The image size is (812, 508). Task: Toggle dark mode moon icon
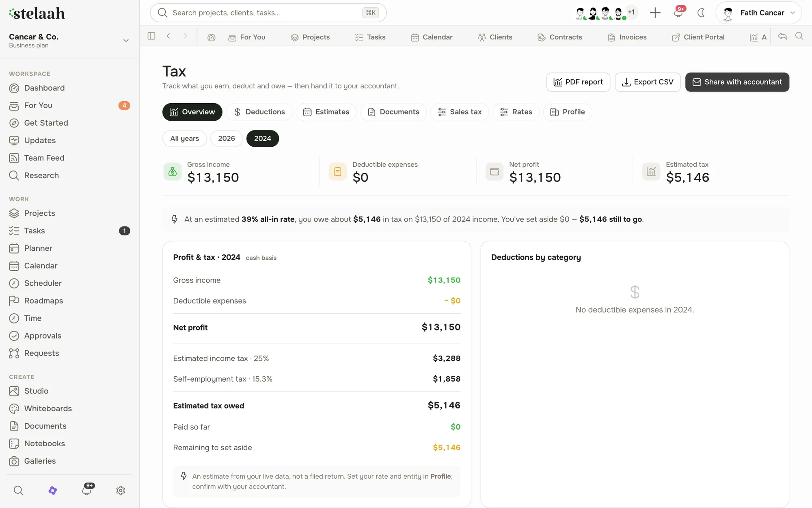point(701,13)
